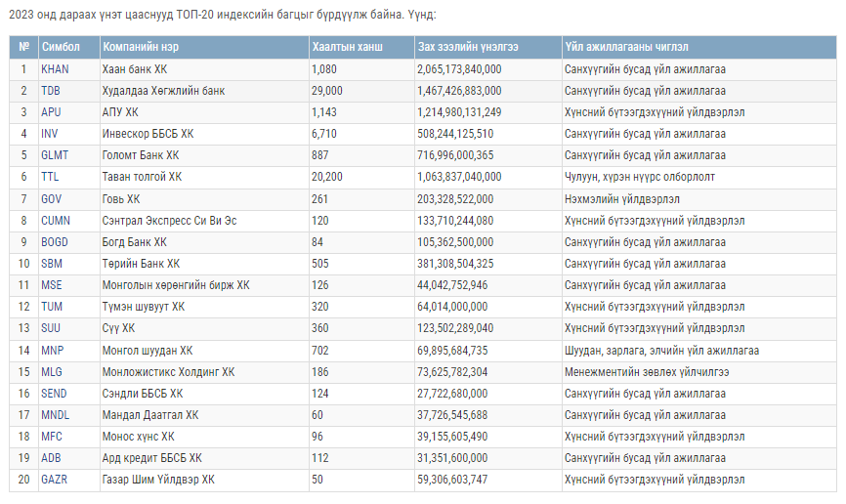Open the GLMT symbol link
This screenshot has width=846, height=504.
click(55, 155)
